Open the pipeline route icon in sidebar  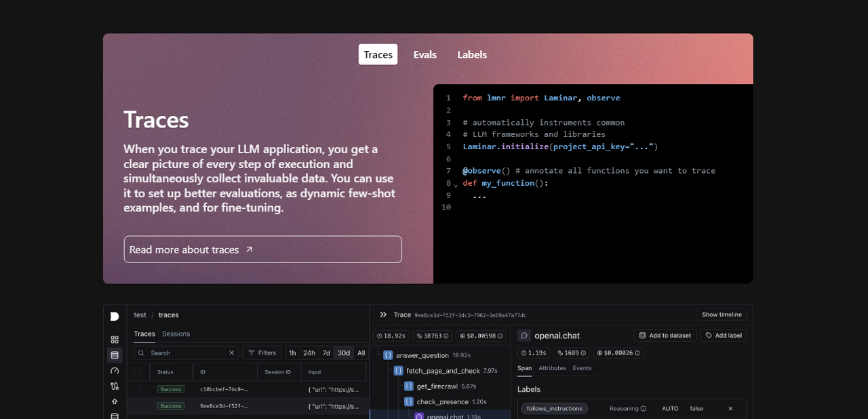(115, 386)
